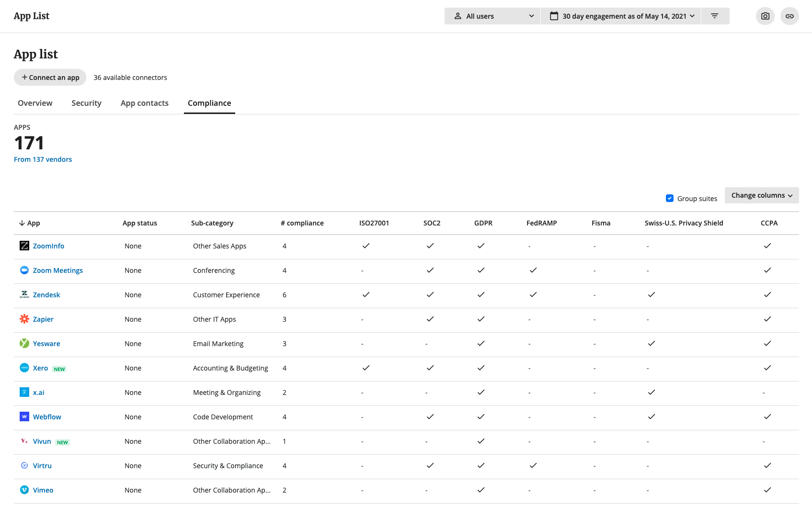This screenshot has height=506, width=812.
Task: Click the camera snapshot icon
Action: [x=765, y=16]
